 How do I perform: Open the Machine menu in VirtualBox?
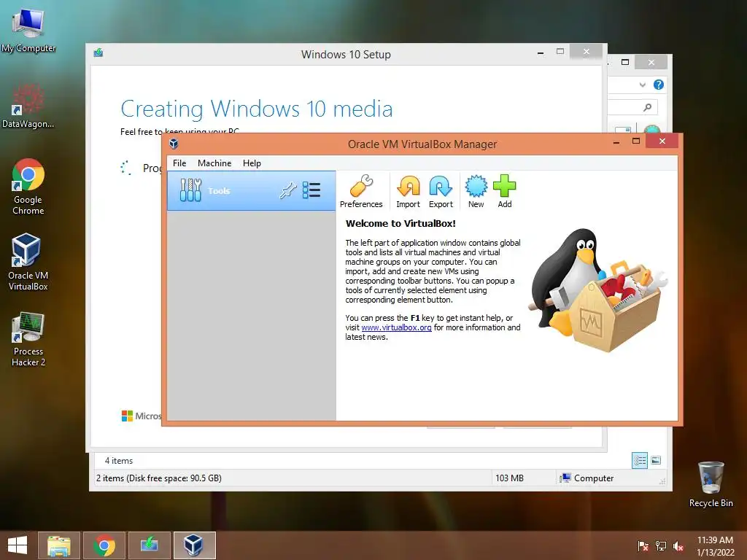tap(214, 163)
